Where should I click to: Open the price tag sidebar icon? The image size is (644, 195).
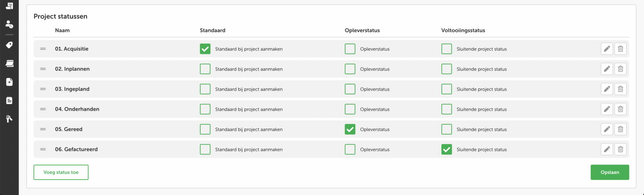9,45
